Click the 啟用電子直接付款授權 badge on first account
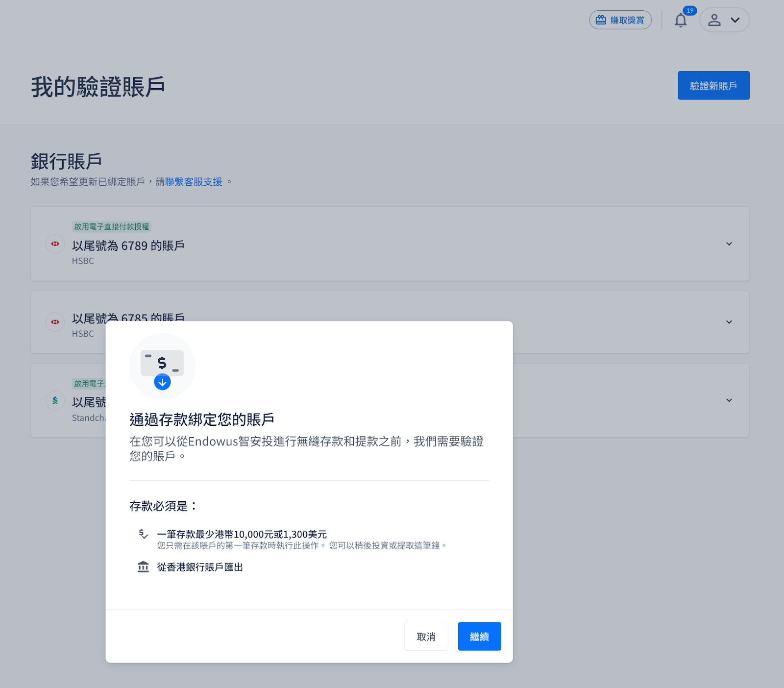Viewport: 784px width, 688px height. [x=111, y=227]
